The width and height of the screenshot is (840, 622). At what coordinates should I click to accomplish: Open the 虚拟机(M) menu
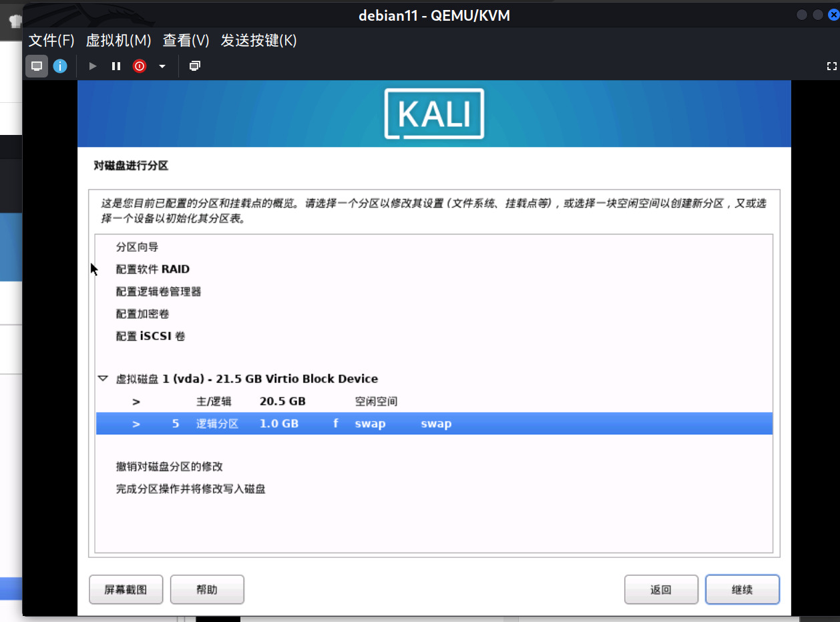point(119,41)
